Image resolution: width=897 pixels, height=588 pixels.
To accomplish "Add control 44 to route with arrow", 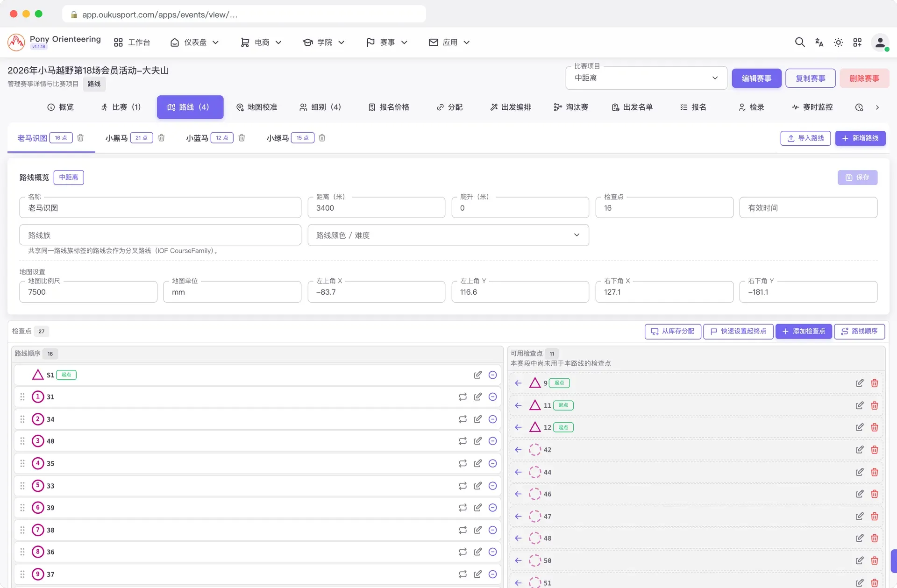I will coord(518,472).
